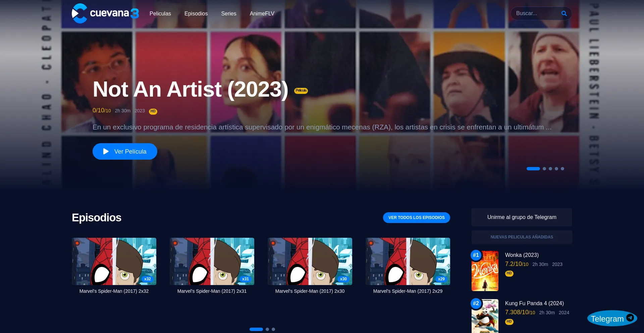Click the search magnifier icon
This screenshot has width=644, height=333.
564,13
